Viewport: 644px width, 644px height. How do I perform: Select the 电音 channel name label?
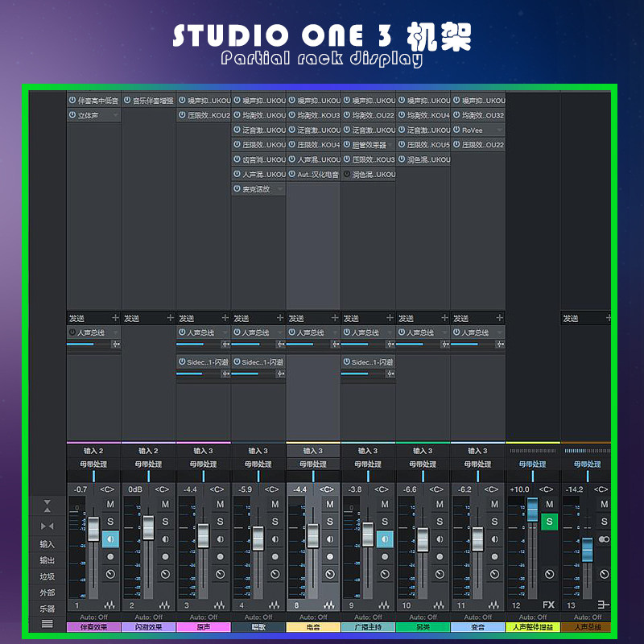[x=313, y=627]
